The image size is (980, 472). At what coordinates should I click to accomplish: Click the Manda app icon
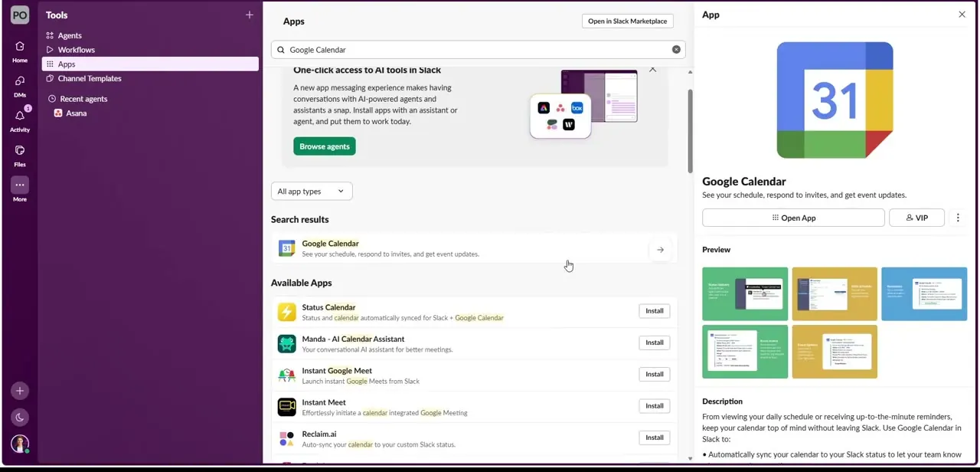pos(286,344)
